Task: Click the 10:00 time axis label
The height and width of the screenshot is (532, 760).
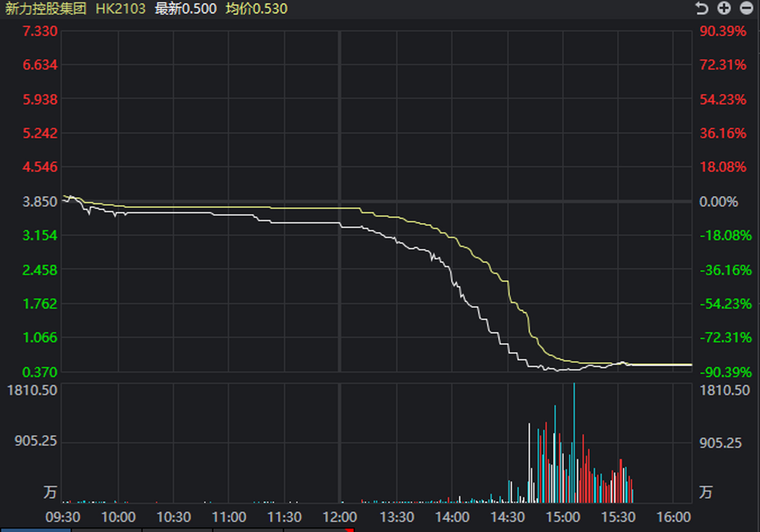Action: point(118,517)
